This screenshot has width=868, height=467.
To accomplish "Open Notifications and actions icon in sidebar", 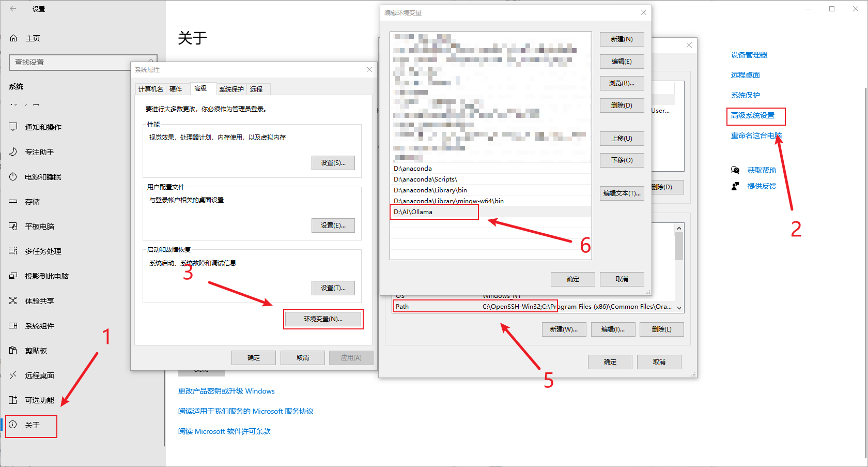I will (x=13, y=127).
